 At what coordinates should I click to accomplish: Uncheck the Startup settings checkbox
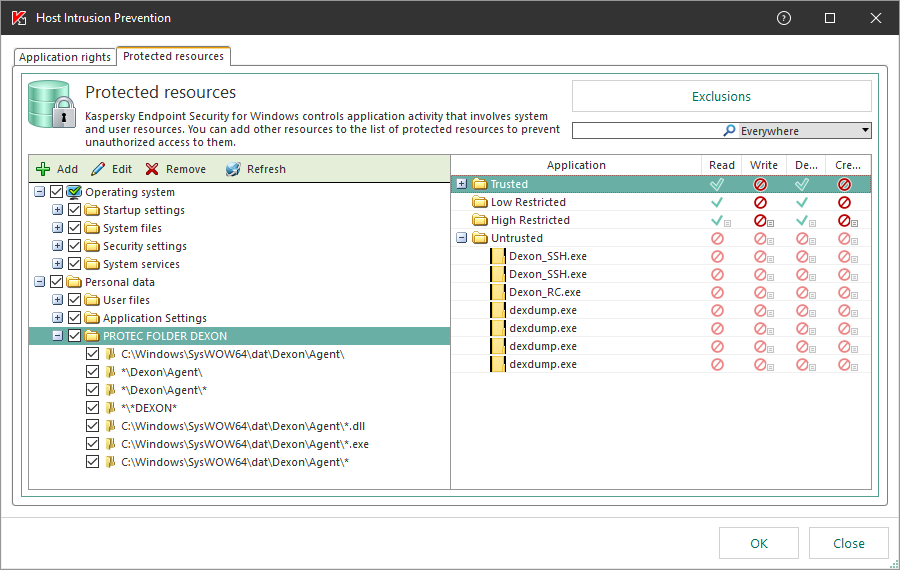[x=75, y=210]
